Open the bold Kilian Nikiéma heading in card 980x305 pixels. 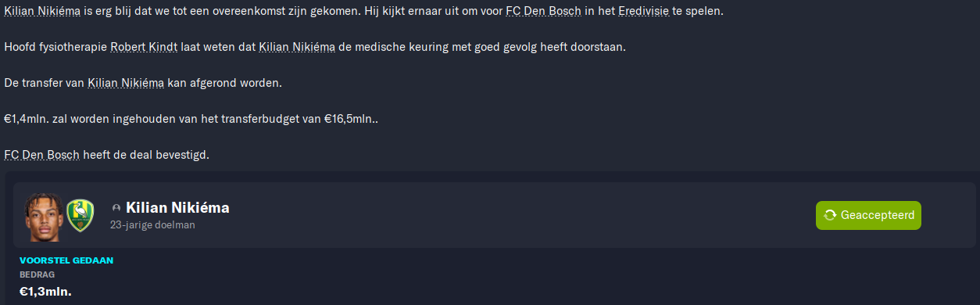pyautogui.click(x=177, y=208)
